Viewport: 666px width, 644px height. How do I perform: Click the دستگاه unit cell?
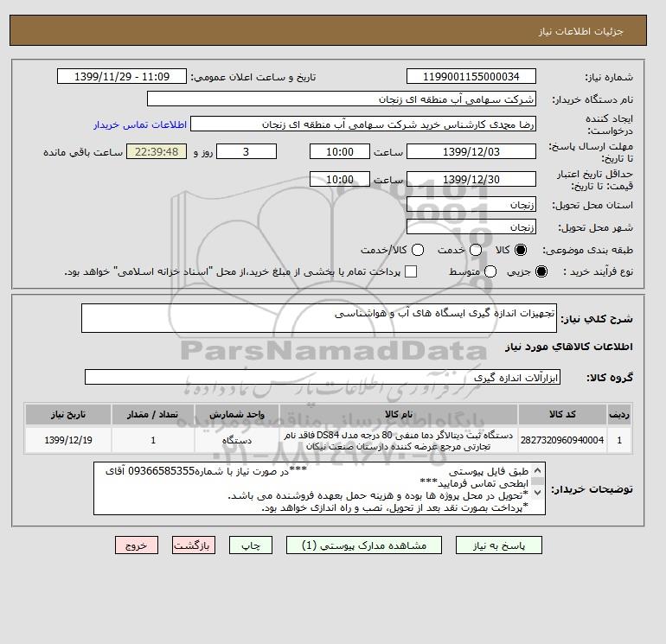point(237,440)
